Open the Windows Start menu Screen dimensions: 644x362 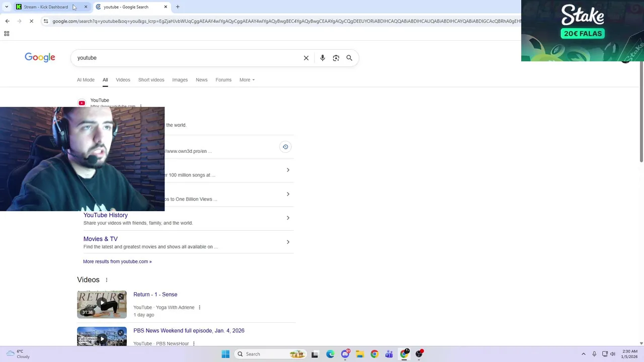[225, 354]
